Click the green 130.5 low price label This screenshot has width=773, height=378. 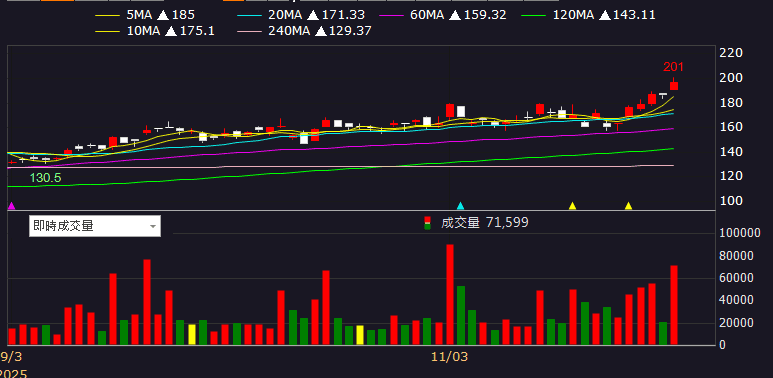[x=45, y=178]
